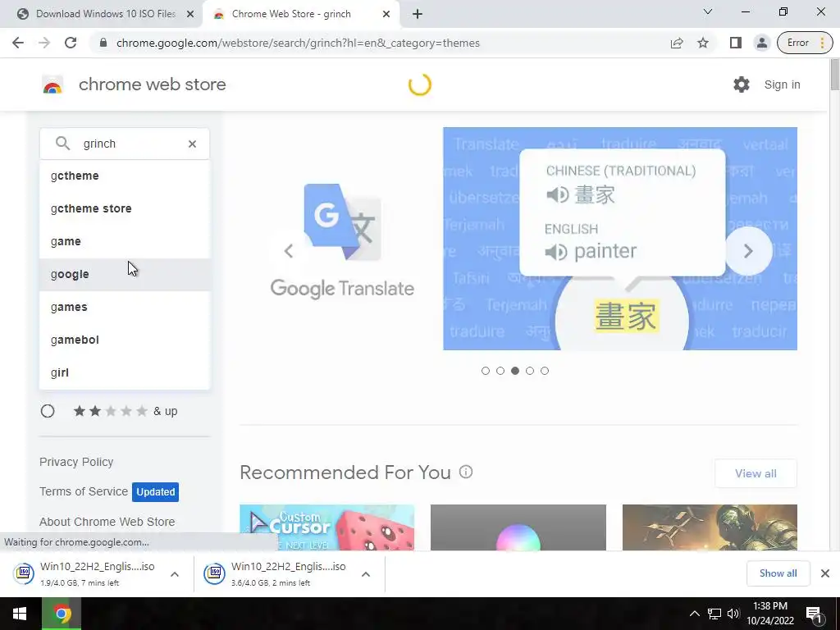The image size is (840, 630).
Task: Share this page via share icon
Action: point(677,43)
